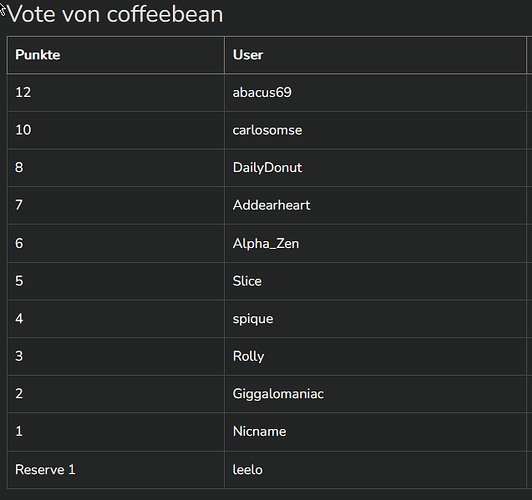Select the 'Punkte' column header
Screen dimensions: 532x500
click(x=38, y=55)
